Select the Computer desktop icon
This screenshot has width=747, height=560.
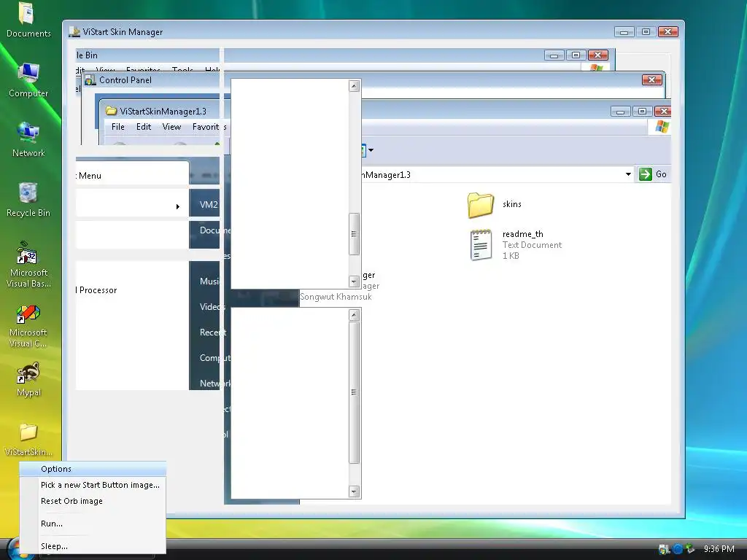(28, 80)
